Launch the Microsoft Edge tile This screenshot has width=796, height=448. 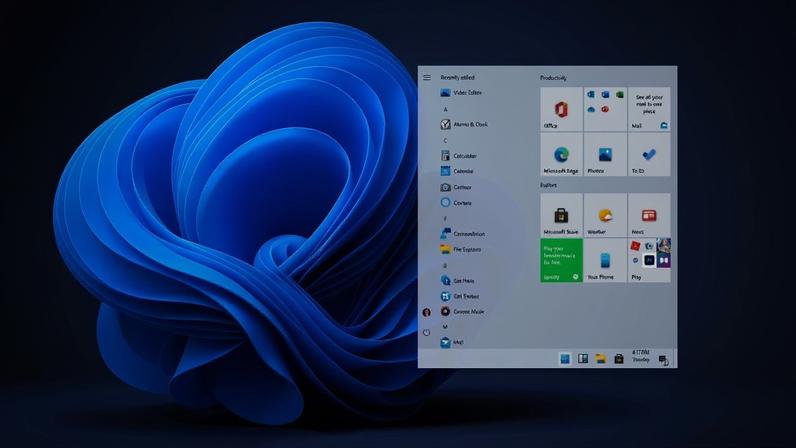coord(561,154)
